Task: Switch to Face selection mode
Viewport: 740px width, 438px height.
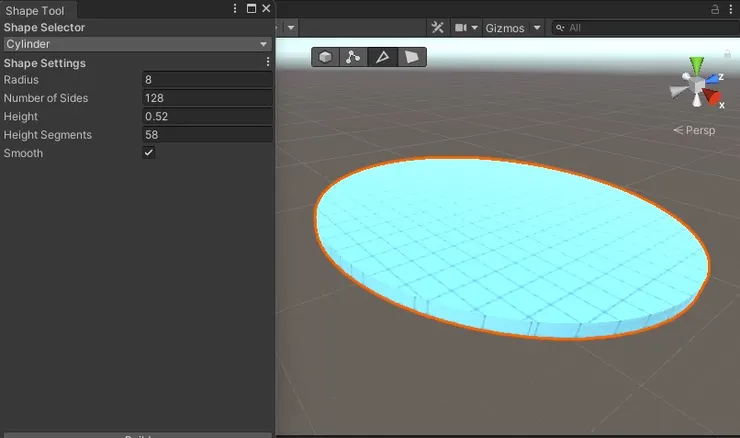Action: [x=411, y=57]
